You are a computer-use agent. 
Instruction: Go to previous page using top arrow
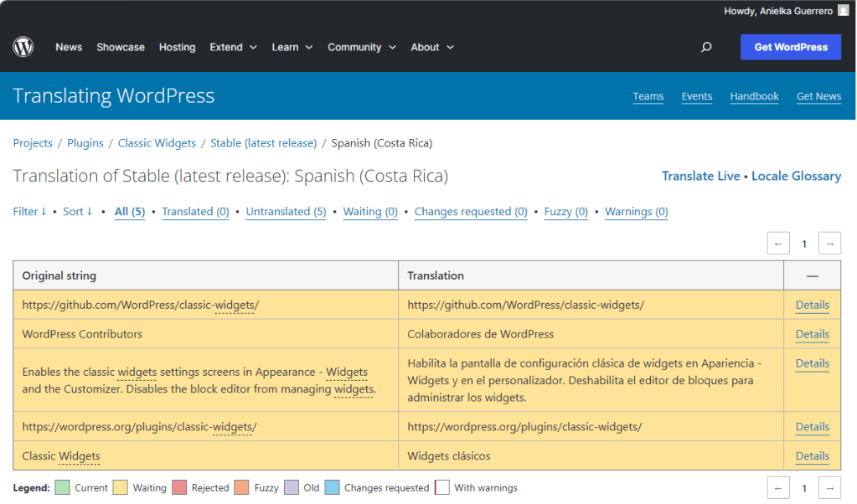778,244
